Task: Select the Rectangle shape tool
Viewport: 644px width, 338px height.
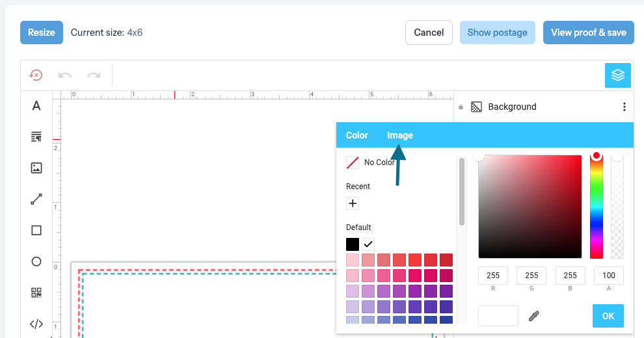Action: tap(36, 230)
